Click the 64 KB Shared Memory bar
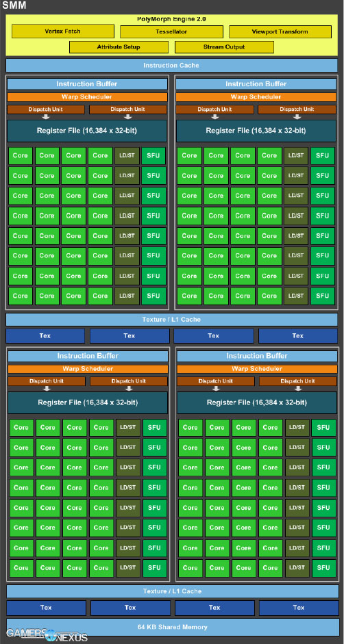The height and width of the screenshot is (644, 344). coord(172,627)
